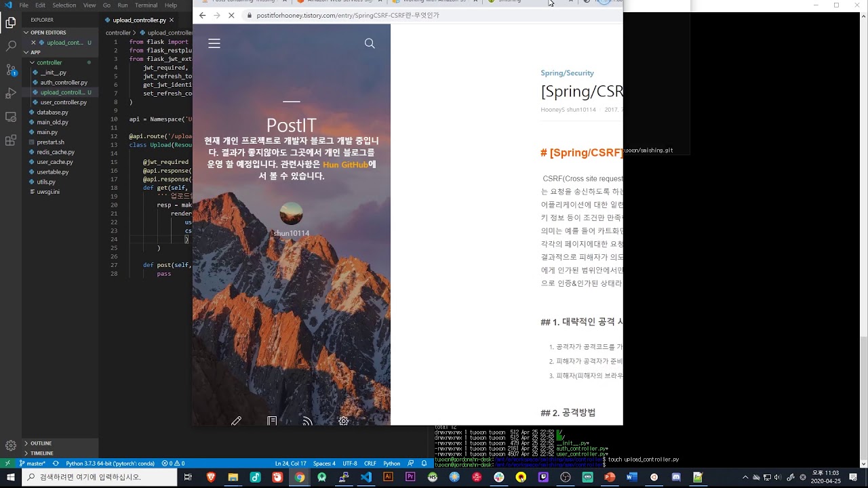Change the CRLF line ending setting
This screenshot has height=488, width=868.
point(370,464)
